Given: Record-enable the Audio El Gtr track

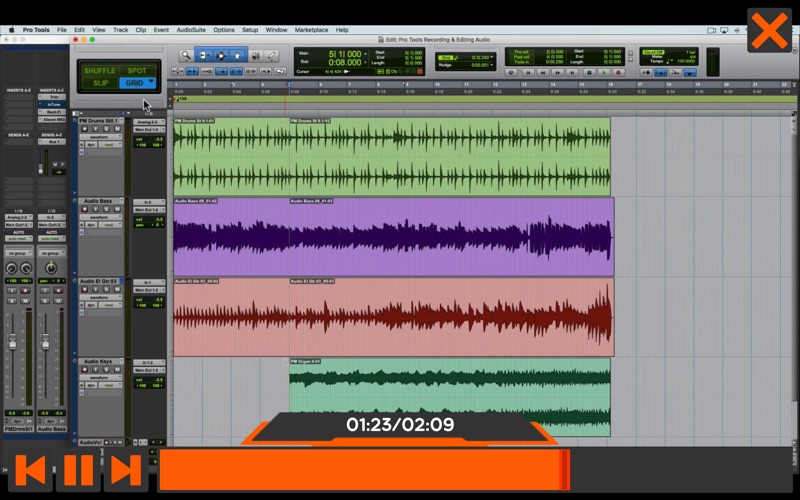Looking at the screenshot, I should [85, 289].
